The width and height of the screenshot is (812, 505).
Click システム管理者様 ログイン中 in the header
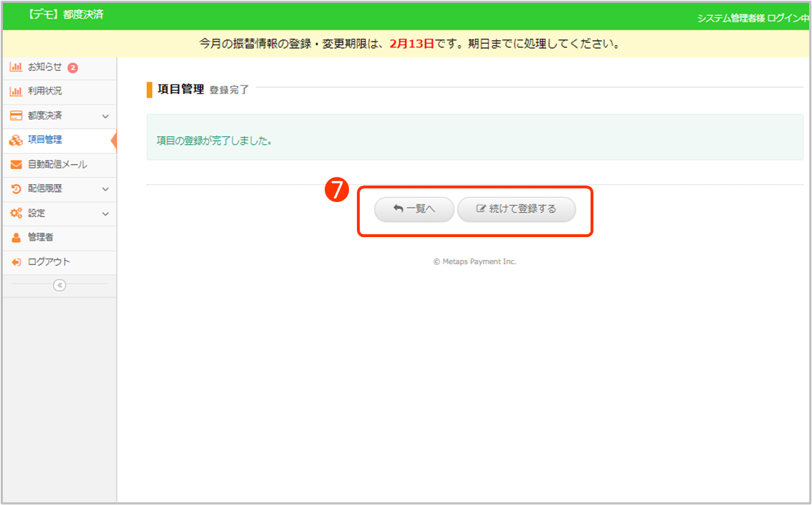pyautogui.click(x=753, y=18)
